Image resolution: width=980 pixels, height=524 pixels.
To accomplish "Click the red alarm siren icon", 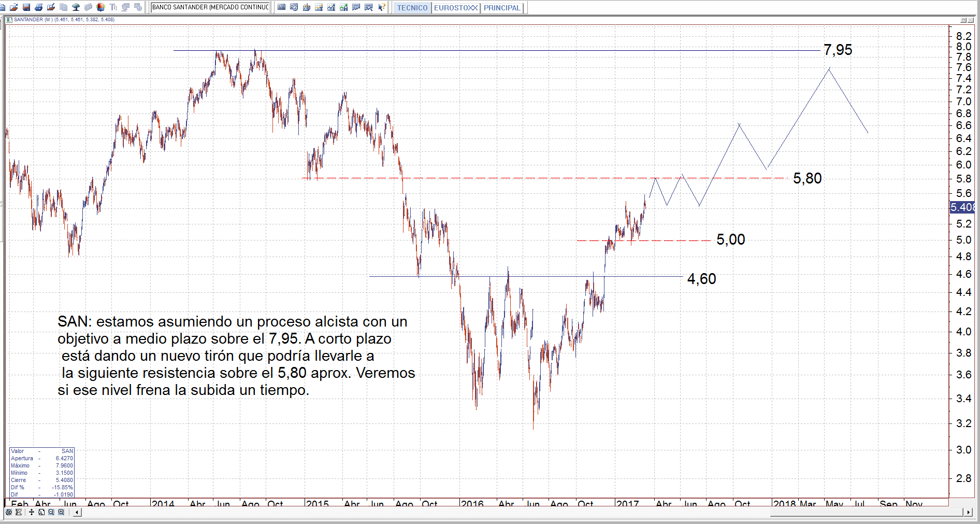I will coord(100,7).
